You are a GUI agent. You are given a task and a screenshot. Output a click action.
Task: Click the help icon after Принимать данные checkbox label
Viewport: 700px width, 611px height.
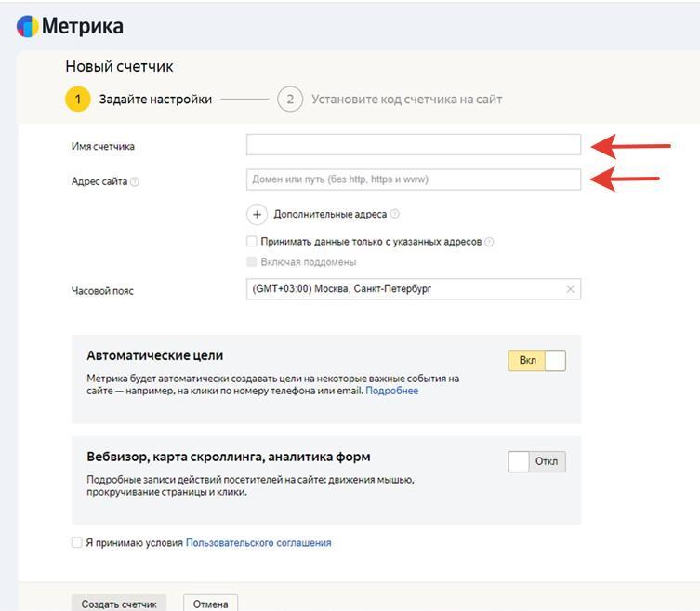(489, 242)
